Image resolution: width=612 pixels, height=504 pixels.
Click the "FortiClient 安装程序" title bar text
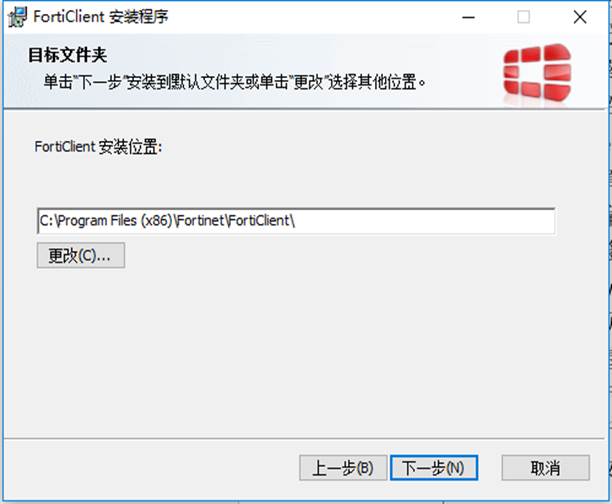(x=101, y=17)
